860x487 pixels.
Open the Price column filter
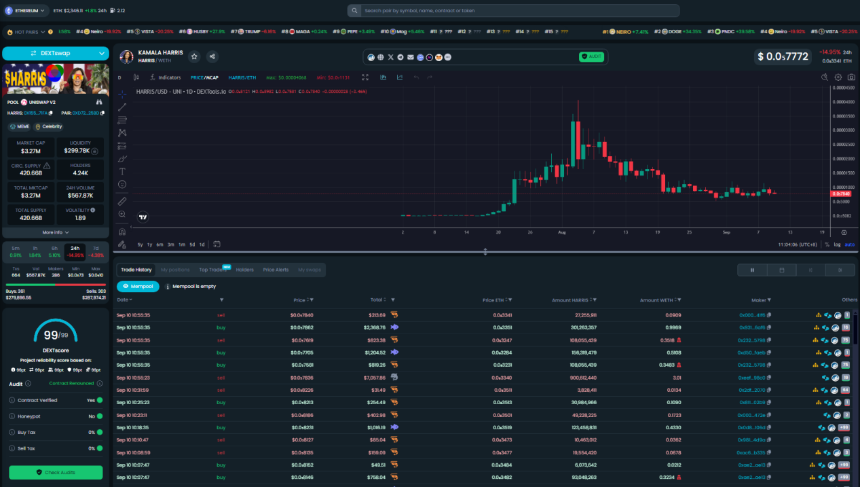coord(312,300)
